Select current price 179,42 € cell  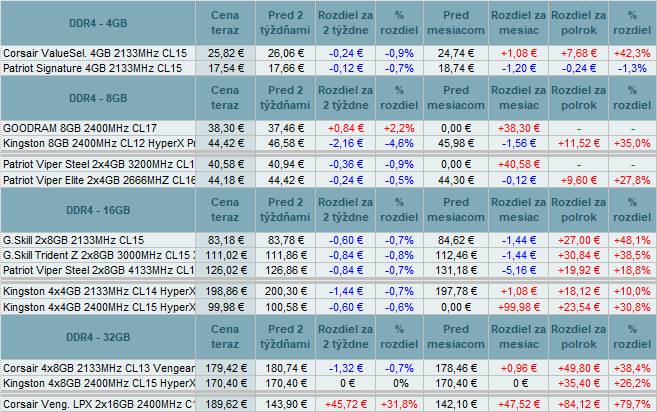[x=225, y=368]
